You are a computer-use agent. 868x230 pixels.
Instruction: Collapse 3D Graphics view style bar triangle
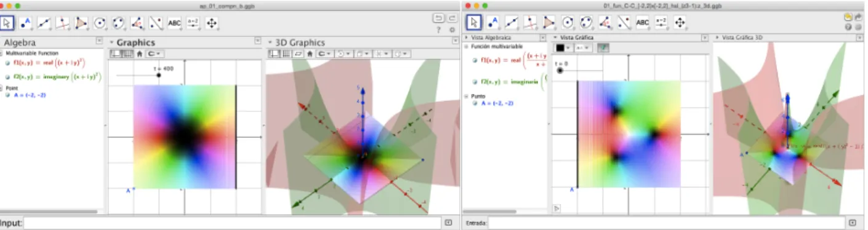tap(271, 42)
